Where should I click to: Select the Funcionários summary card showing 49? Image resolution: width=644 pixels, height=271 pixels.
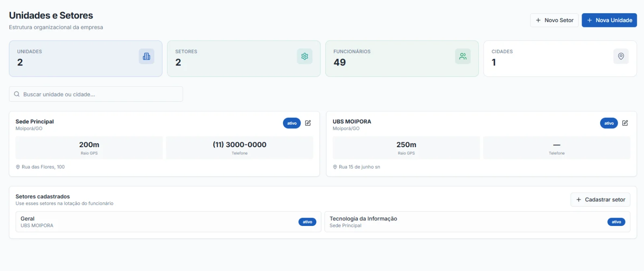pos(402,58)
